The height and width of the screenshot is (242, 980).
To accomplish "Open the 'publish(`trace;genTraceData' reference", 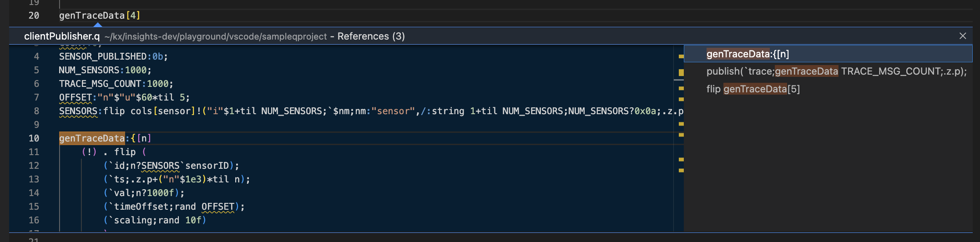I will coord(836,71).
